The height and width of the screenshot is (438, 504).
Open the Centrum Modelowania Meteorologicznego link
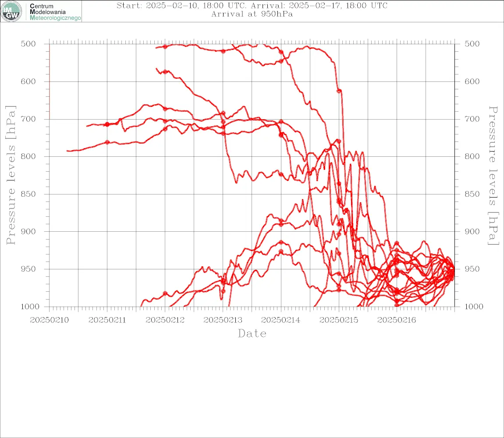(x=55, y=12)
